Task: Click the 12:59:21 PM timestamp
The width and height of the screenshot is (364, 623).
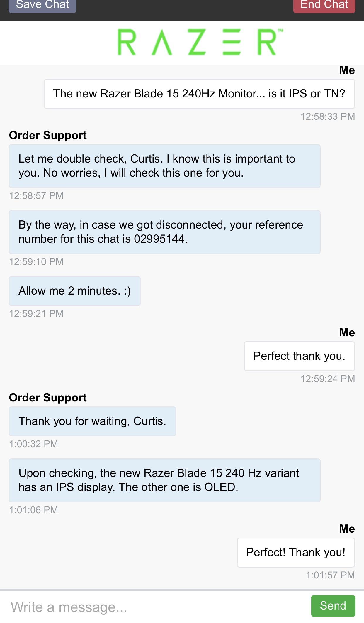Action: 36,314
